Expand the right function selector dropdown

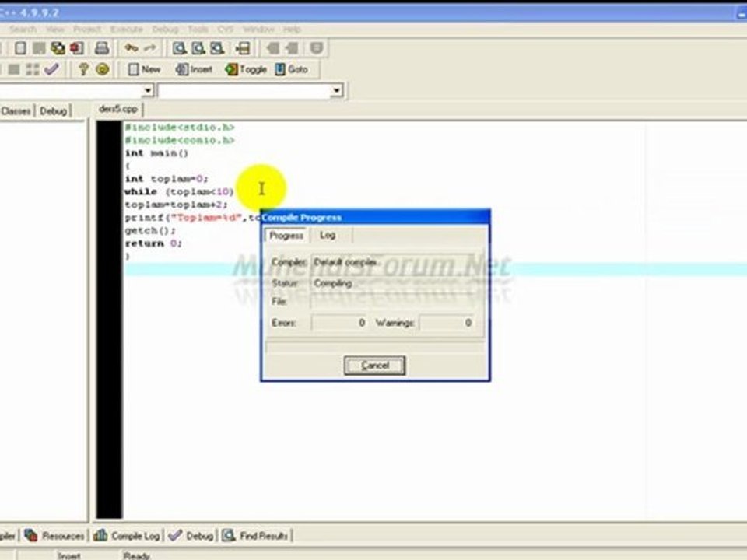click(x=337, y=90)
